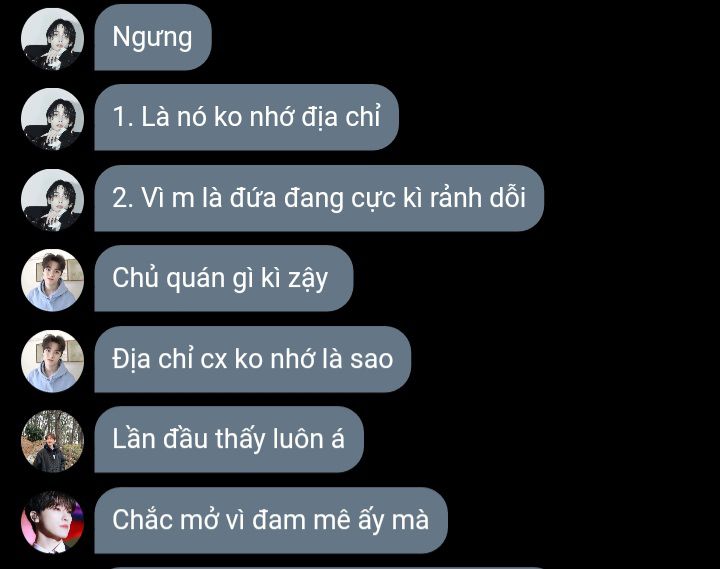Image resolution: width=720 pixels, height=569 pixels.
Task: Open blue-hoodie avatar next to "Chủ quán gì kì zậy"
Action: 52,280
